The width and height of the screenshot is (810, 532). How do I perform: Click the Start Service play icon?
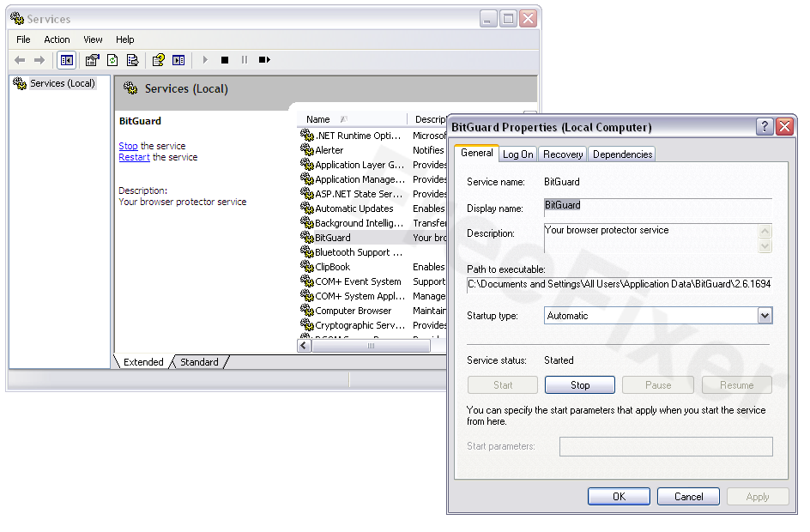205,60
